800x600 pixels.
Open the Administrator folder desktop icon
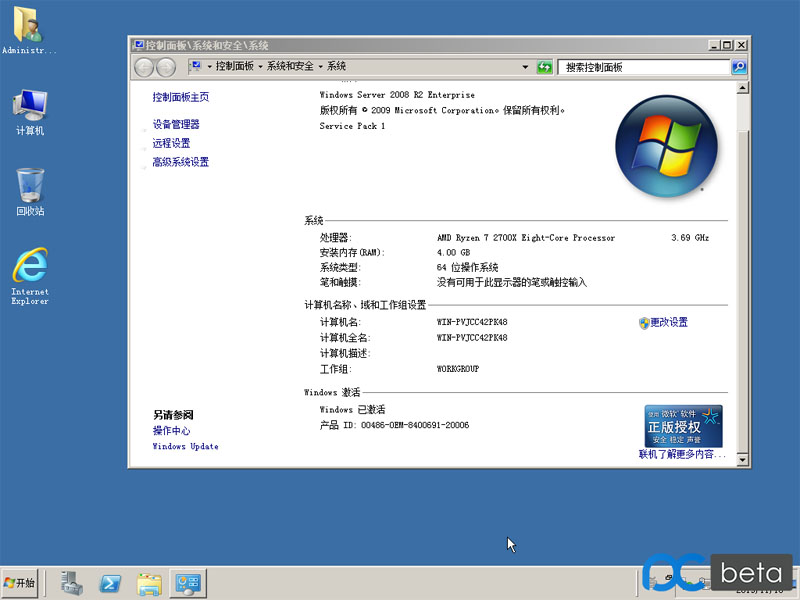[29, 29]
